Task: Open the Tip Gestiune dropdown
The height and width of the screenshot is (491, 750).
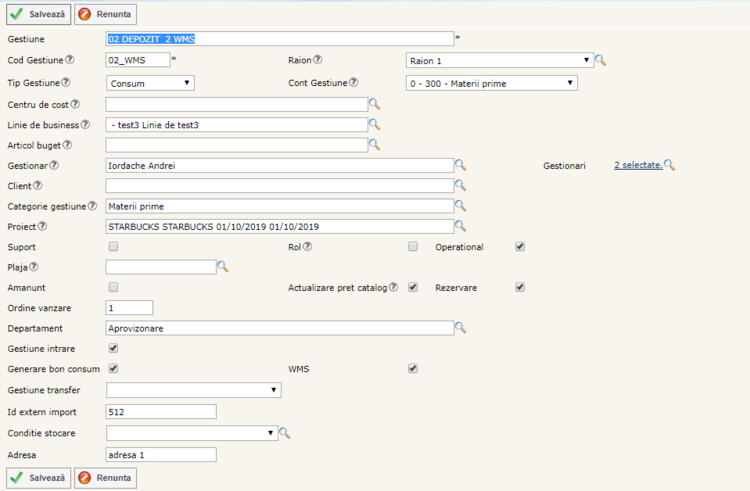Action: click(150, 83)
